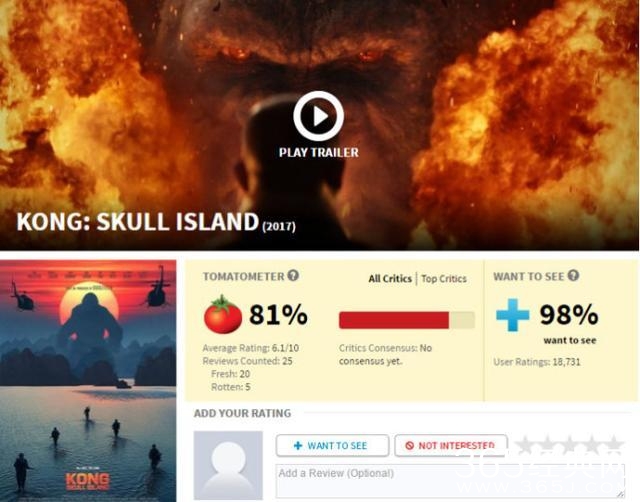
Task: Switch to the All Critics tab
Action: (390, 279)
